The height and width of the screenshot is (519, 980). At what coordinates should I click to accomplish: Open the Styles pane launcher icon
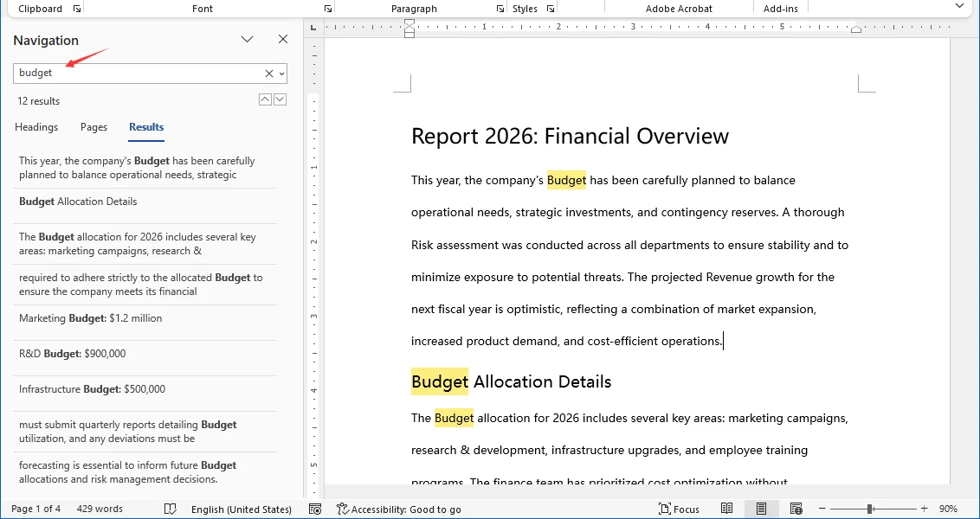coord(551,8)
